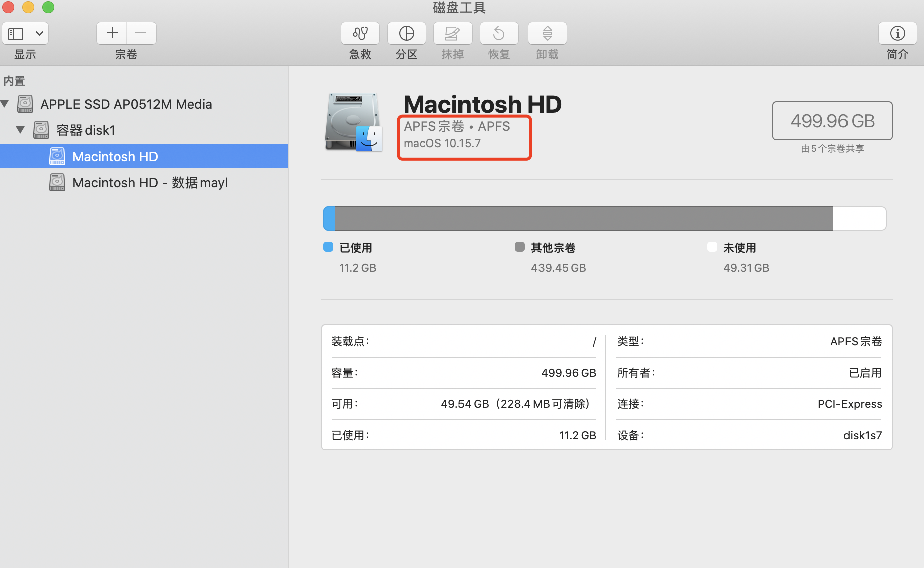Click the Unmount (卸载) toolbar icon
924x568 pixels.
tap(548, 33)
